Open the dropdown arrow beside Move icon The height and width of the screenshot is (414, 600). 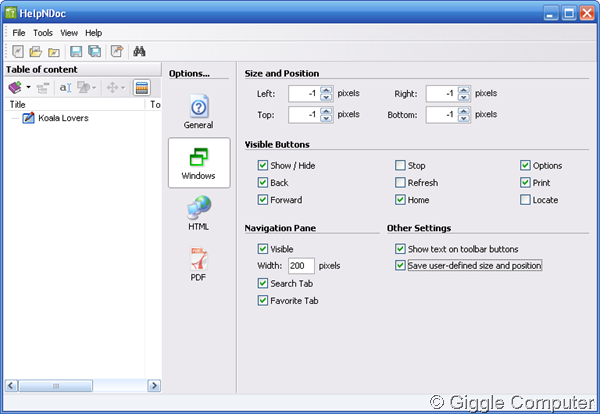click(x=123, y=88)
